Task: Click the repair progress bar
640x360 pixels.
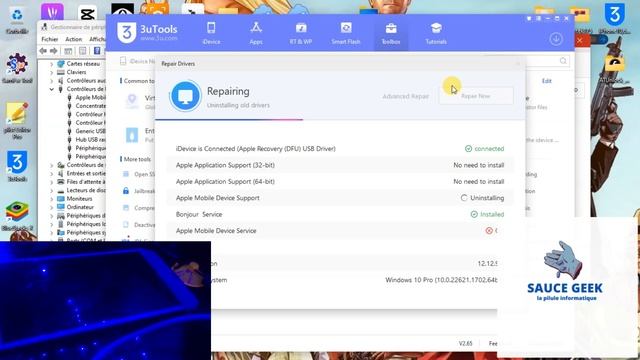Action: (340, 120)
